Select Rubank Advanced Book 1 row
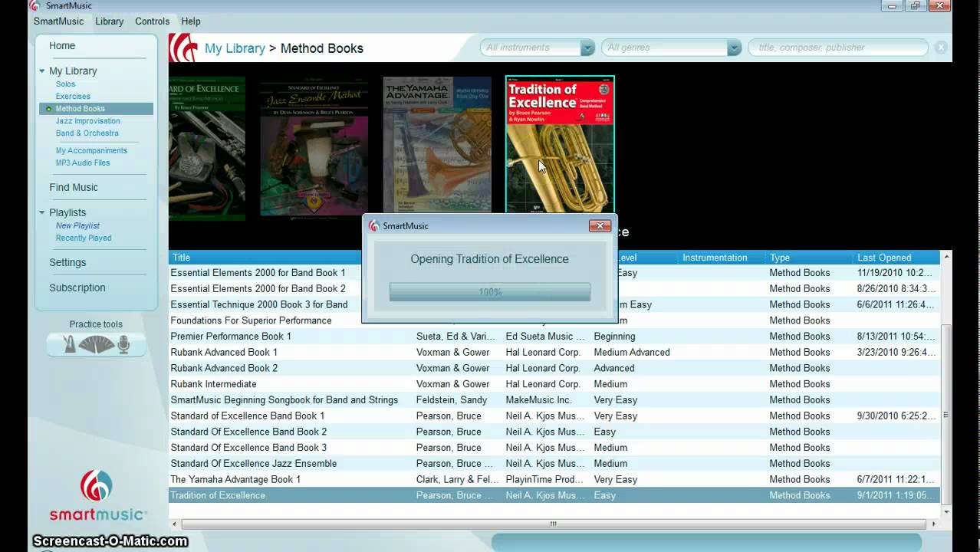This screenshot has width=980, height=552. tap(554, 353)
